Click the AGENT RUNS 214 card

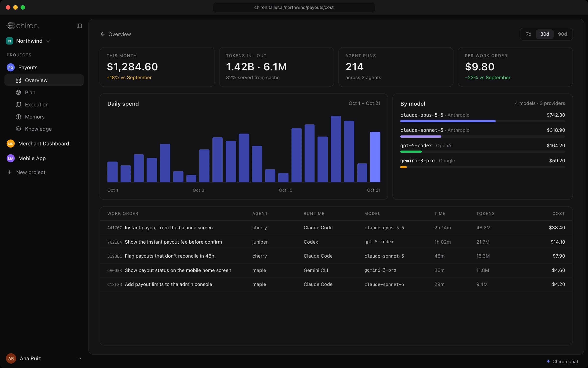tap(396, 67)
